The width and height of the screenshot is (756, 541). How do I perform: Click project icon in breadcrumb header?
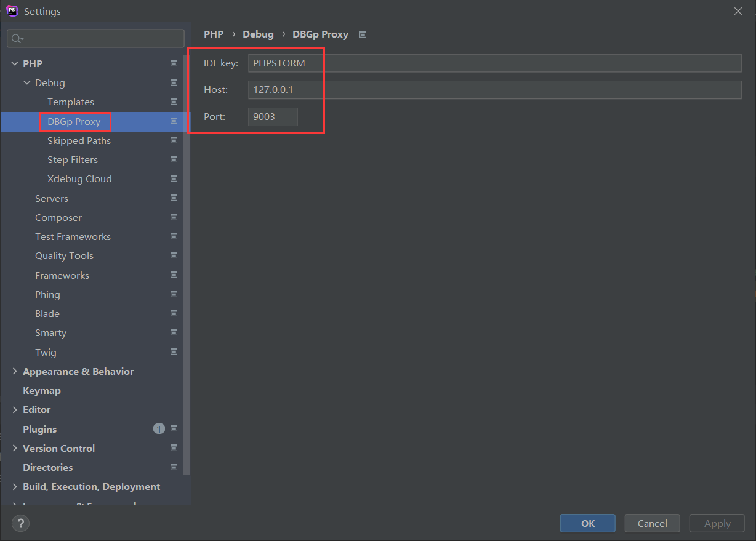[x=363, y=34]
